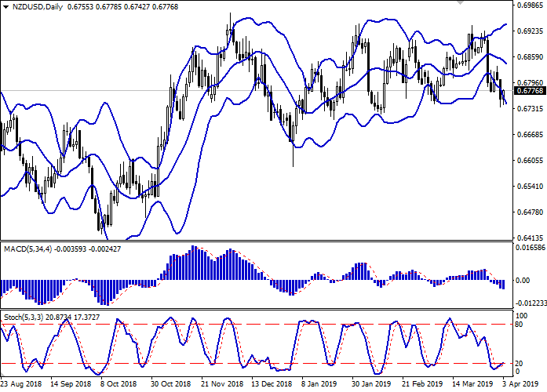Click the 0.66055 price scale value
The image size is (547, 392).
click(x=531, y=160)
